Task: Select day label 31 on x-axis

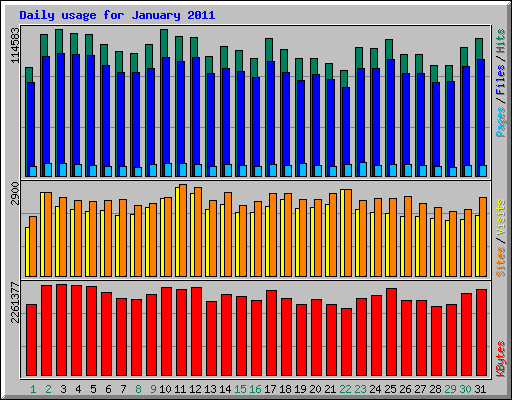Action: click(x=480, y=389)
